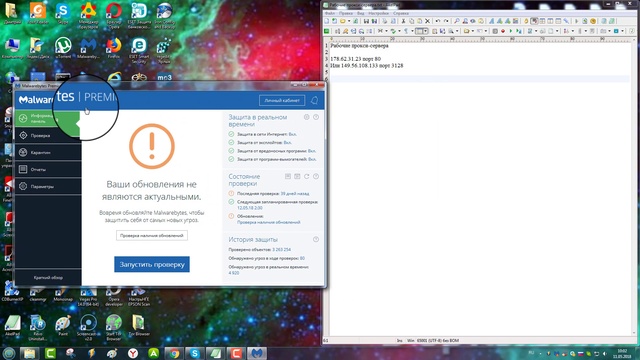Click the scheduled scan date link 12.05.18
Viewport: 640px width, 360px height.
click(250, 208)
